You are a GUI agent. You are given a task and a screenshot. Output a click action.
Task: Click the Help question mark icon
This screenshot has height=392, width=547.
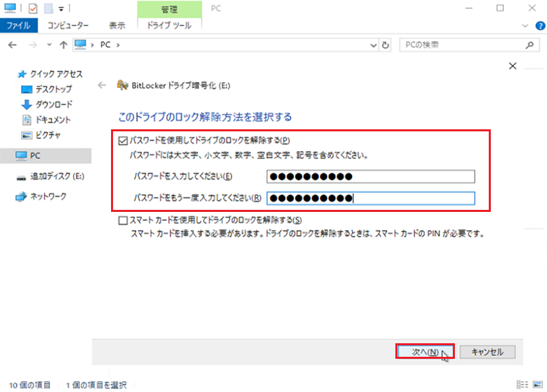(x=540, y=26)
